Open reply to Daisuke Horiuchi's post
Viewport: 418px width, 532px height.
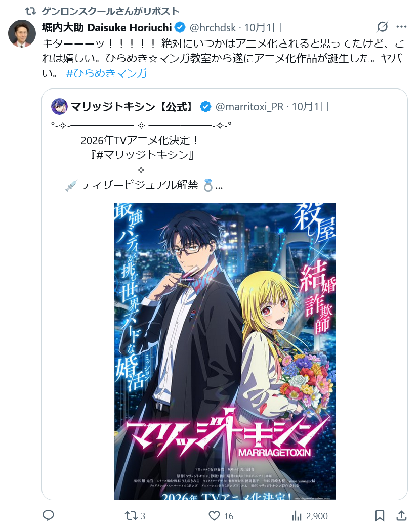[x=48, y=515]
